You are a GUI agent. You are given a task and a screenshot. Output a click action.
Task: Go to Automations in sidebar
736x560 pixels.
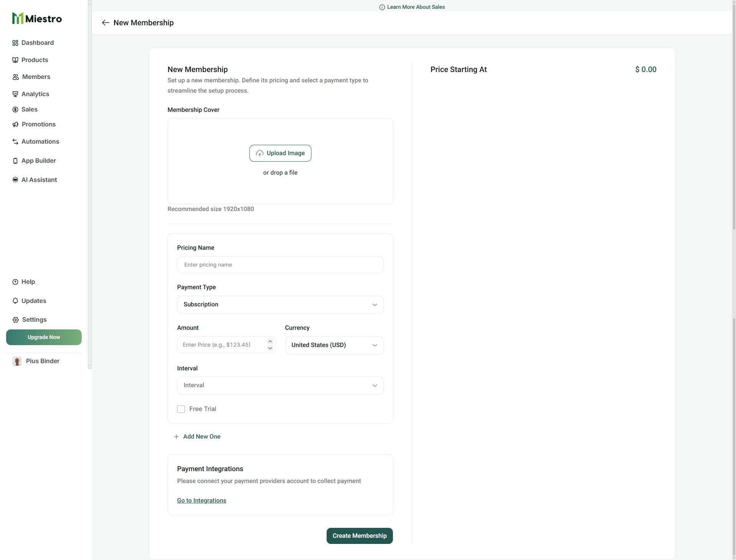(x=40, y=141)
